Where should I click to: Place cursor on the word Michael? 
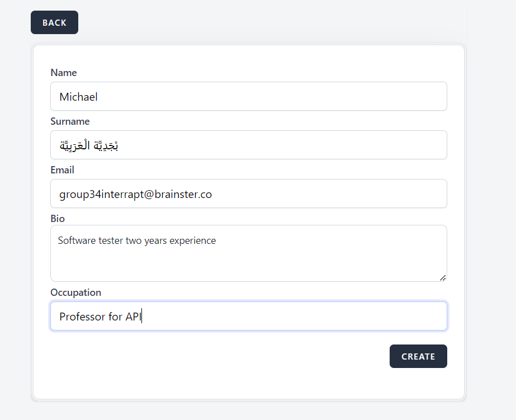78,97
